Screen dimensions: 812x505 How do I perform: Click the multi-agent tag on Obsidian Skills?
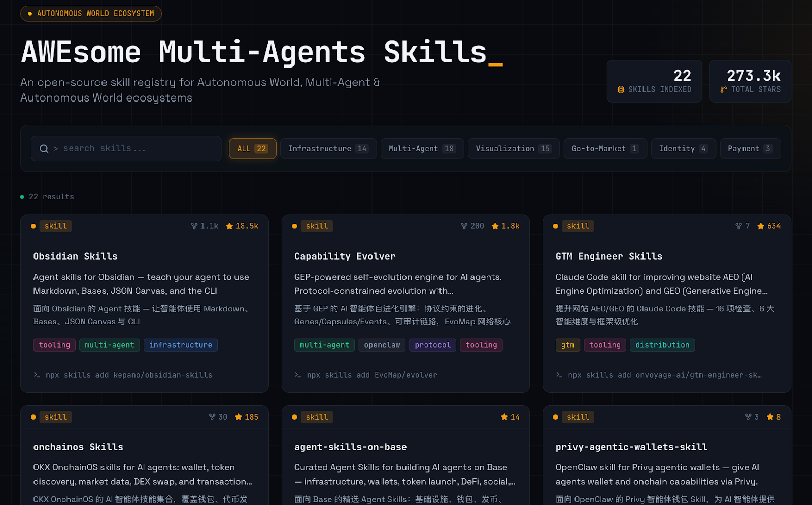[x=110, y=345]
